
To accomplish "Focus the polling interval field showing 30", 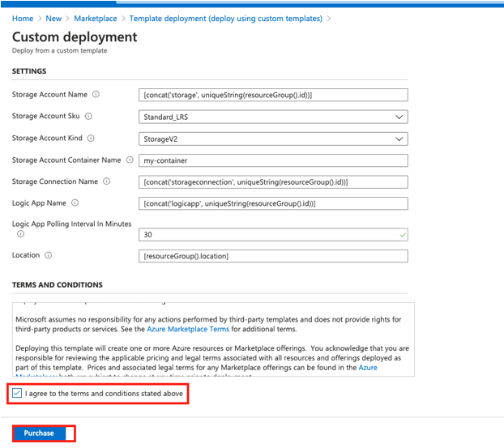I will 273,235.
